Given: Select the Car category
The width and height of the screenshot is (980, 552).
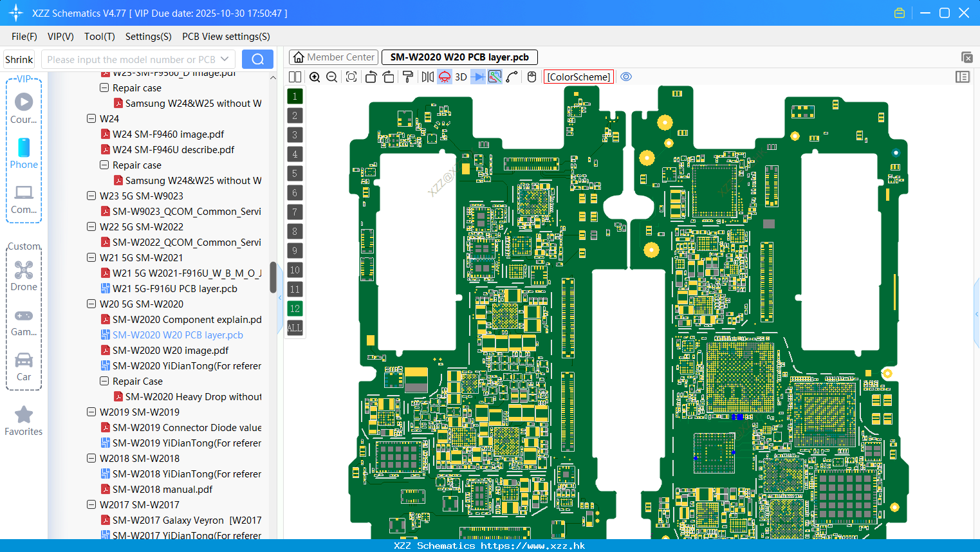Looking at the screenshot, I should (x=24, y=367).
